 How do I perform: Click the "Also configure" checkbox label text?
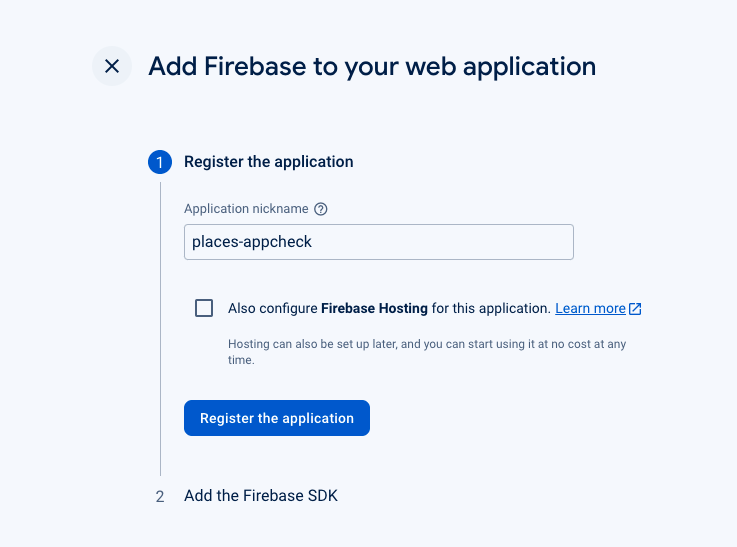[272, 308]
